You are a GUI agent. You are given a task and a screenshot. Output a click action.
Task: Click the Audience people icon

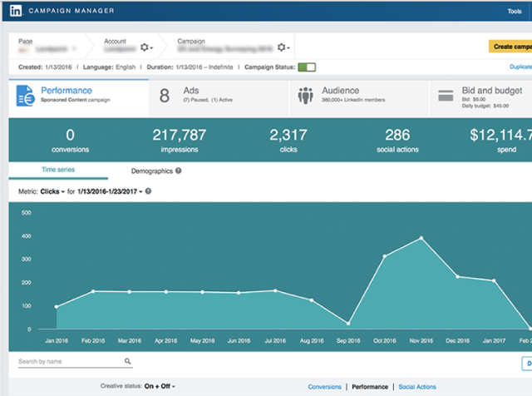point(305,95)
